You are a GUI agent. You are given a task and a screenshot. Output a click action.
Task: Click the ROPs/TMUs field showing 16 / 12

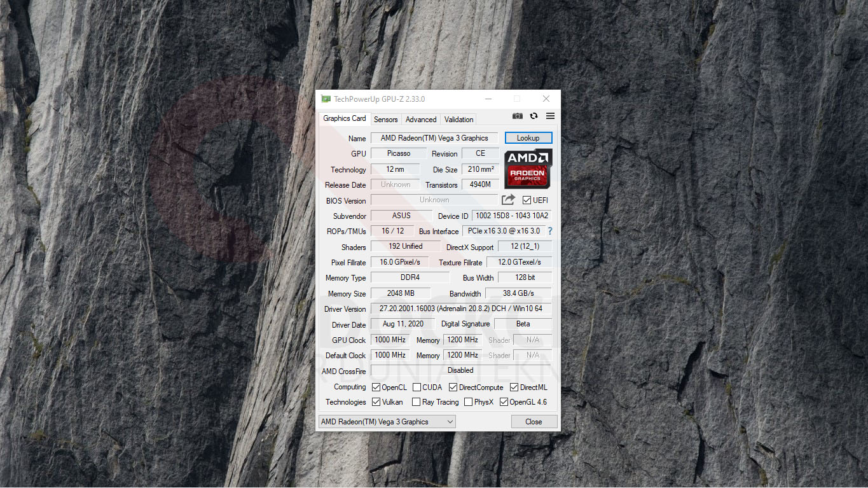pos(393,231)
